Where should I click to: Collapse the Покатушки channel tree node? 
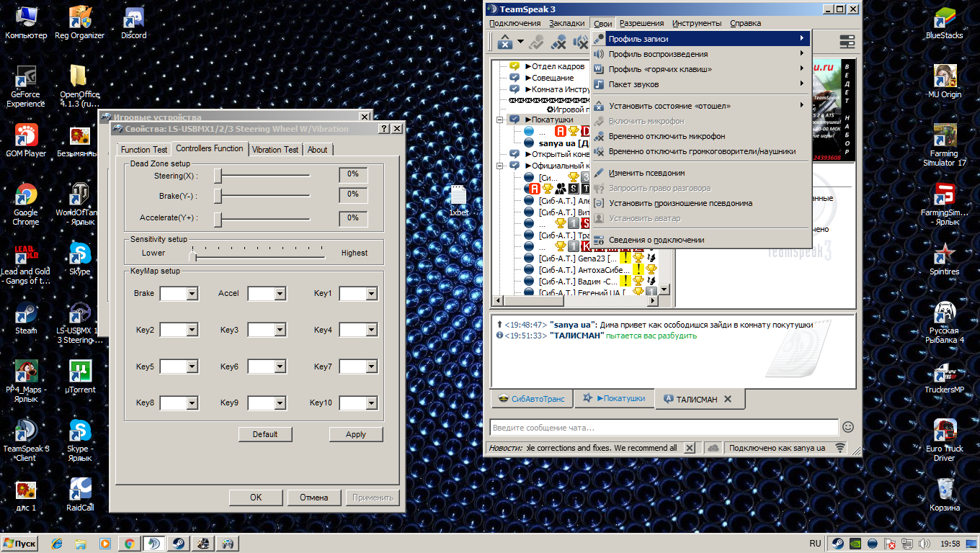pos(499,120)
